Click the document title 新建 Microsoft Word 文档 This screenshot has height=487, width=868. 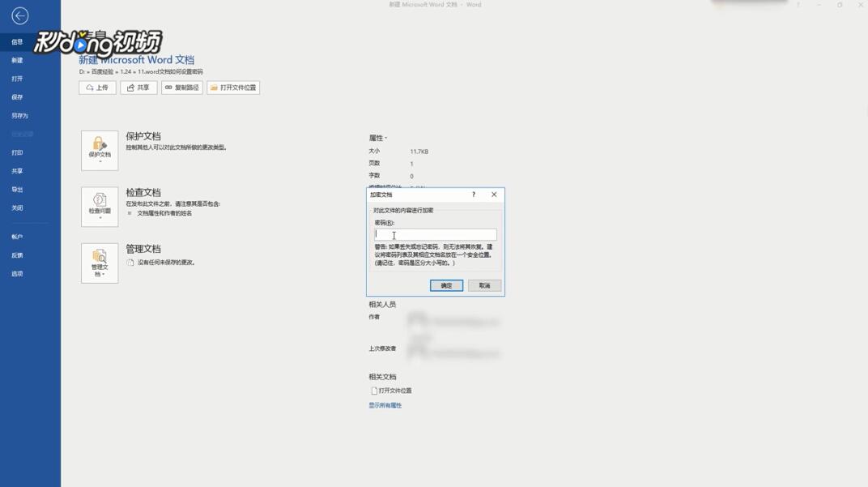[136, 60]
